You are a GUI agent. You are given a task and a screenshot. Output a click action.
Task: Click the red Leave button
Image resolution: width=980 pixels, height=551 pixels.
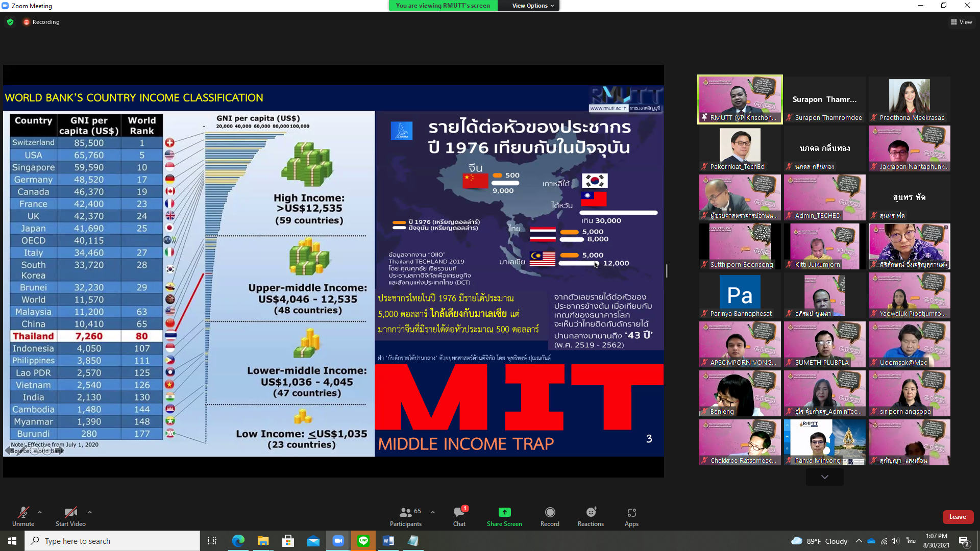tap(958, 517)
